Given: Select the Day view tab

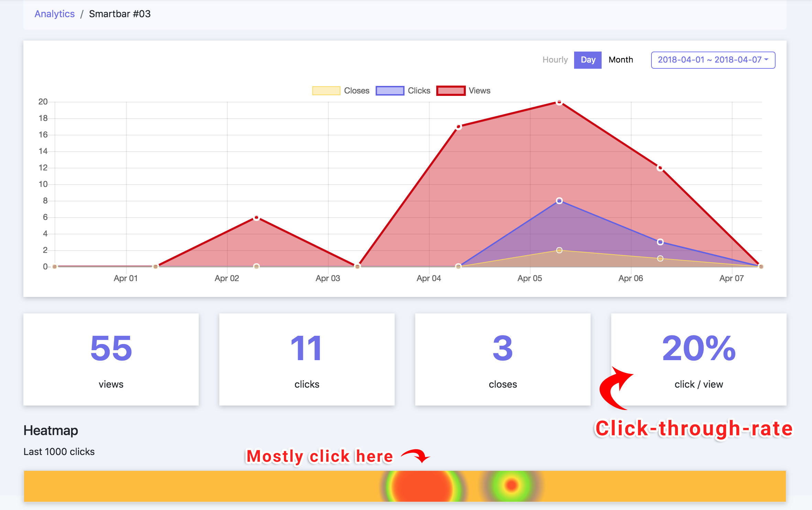Looking at the screenshot, I should tap(588, 60).
